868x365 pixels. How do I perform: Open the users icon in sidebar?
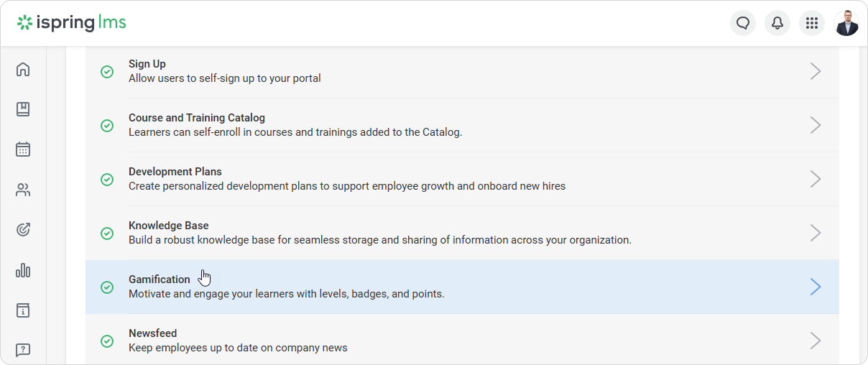pyautogui.click(x=23, y=190)
